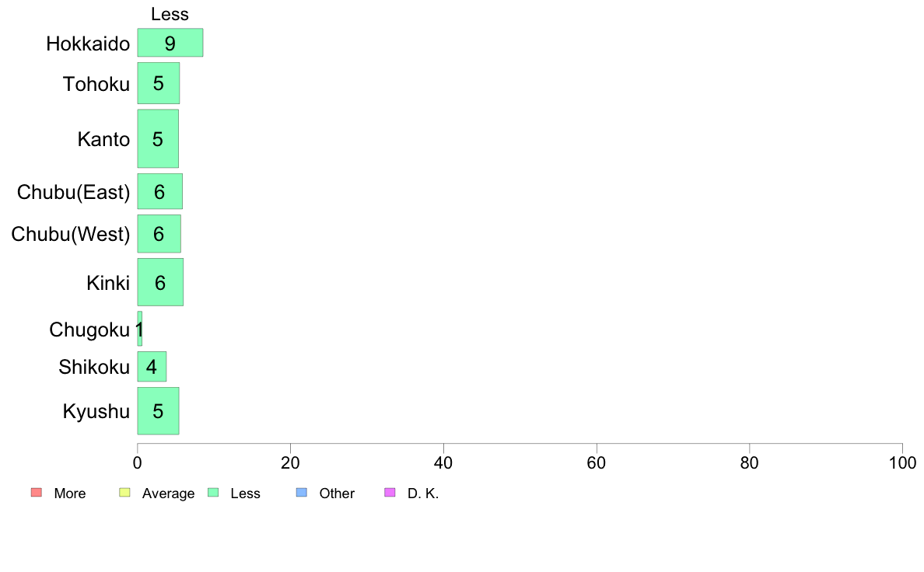
Task: Select the Shikoku bar showing 4
Action: click(x=152, y=366)
